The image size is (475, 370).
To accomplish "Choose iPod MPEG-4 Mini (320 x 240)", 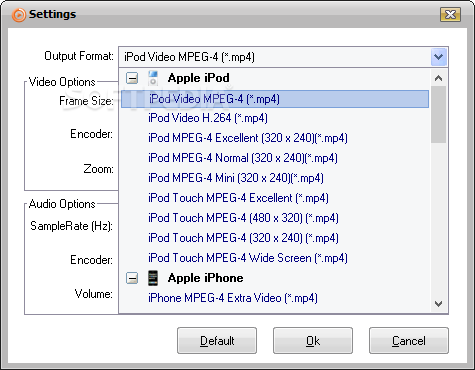I will pos(236,178).
